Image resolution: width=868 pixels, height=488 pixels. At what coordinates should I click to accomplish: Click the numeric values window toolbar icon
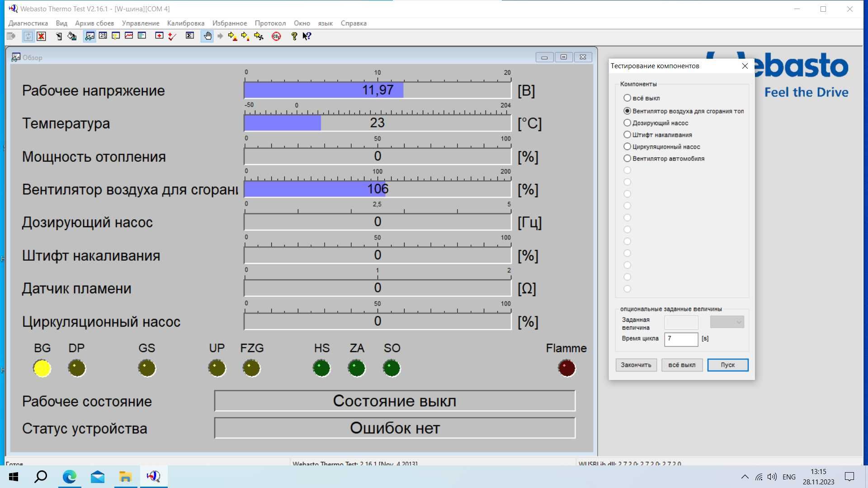tap(103, 36)
